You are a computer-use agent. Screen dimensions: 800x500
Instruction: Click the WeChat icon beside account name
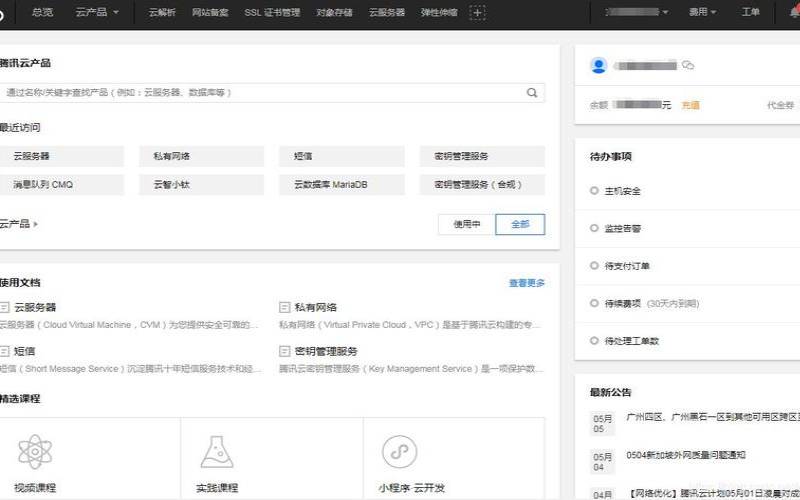pyautogui.click(x=688, y=65)
